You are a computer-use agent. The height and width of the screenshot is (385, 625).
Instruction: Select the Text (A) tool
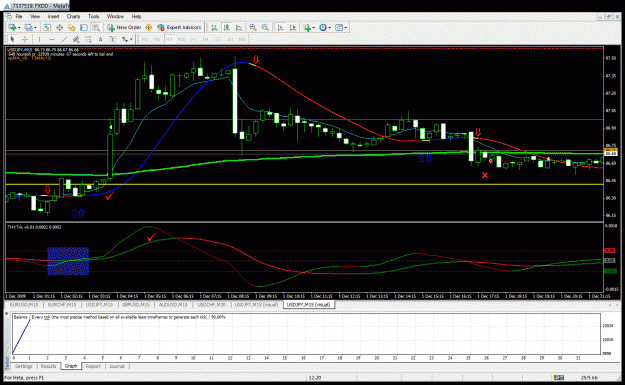click(100, 39)
